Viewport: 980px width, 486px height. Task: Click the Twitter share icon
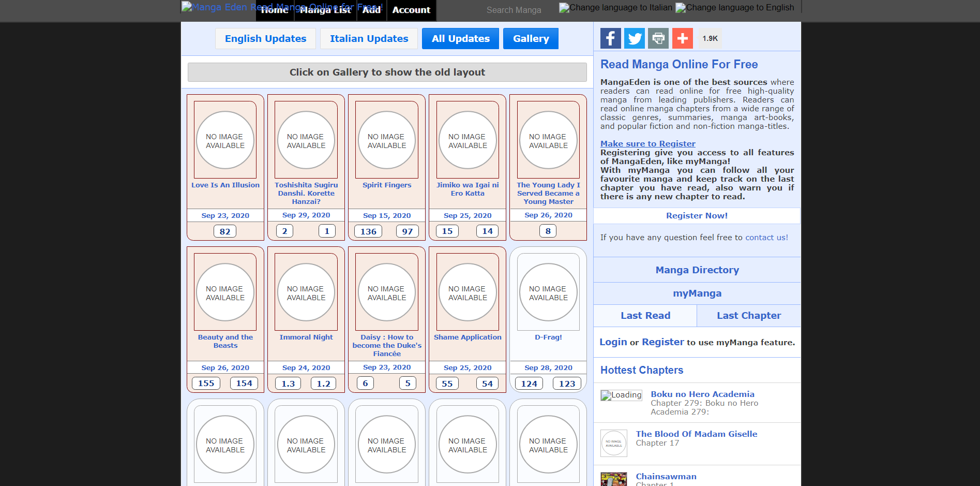point(634,38)
